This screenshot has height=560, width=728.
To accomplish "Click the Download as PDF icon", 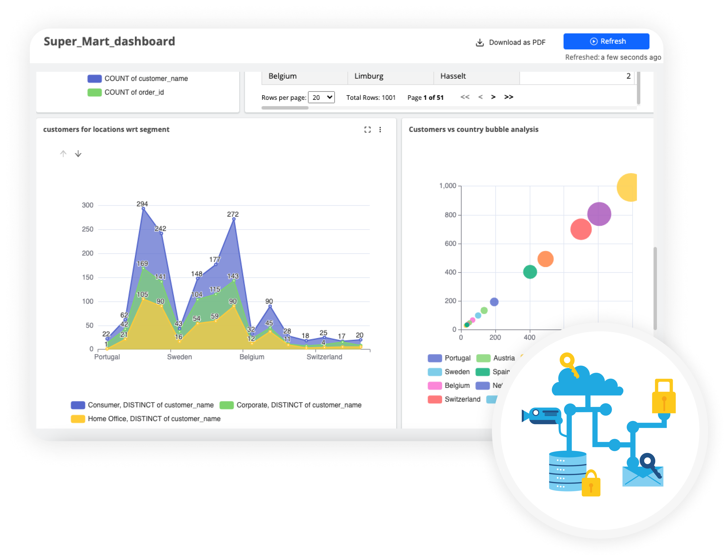I will [480, 42].
